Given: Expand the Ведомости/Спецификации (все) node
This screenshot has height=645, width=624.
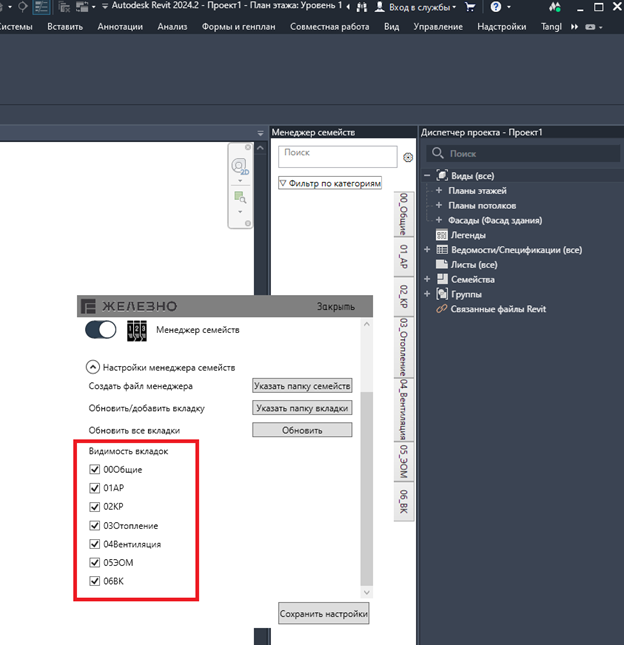Looking at the screenshot, I should point(427,250).
